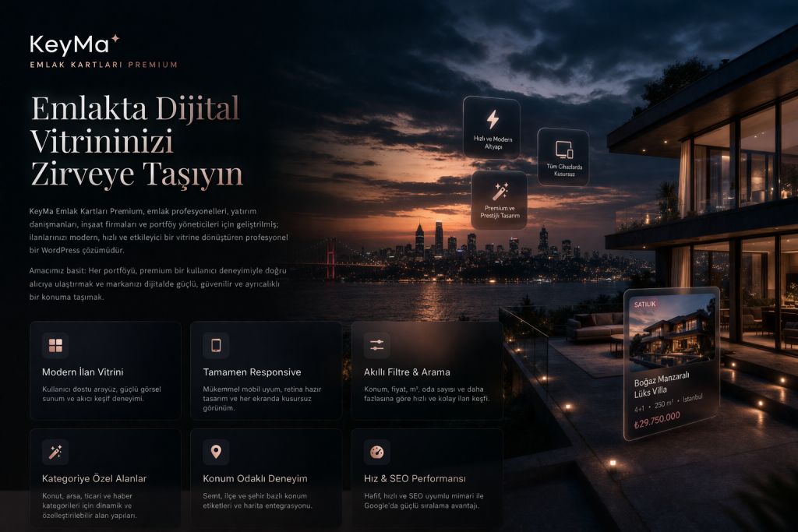
Task: Click the location pin icon above Konum Odaklı Deneyim
Action: [x=216, y=452]
